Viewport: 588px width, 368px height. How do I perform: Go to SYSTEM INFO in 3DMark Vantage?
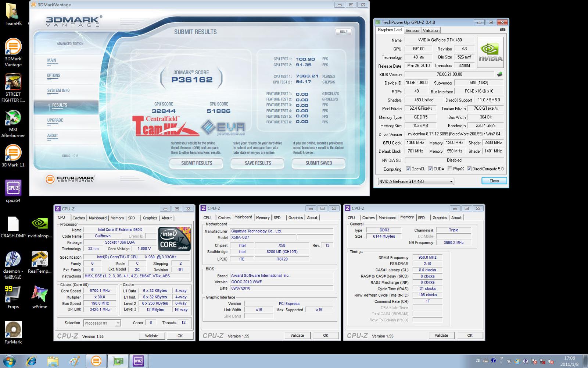pyautogui.click(x=58, y=91)
